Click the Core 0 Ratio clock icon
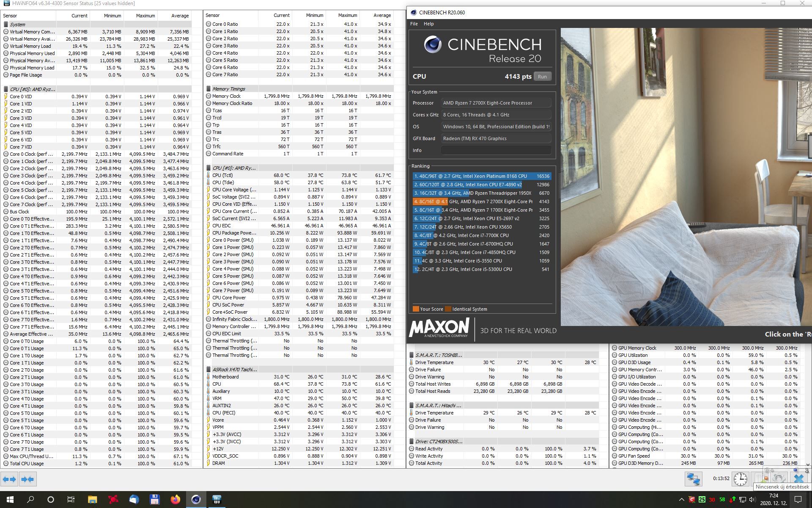This screenshot has width=812, height=508. point(208,24)
